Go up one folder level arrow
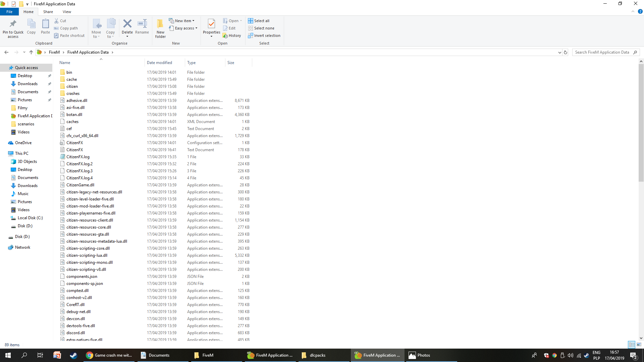This screenshot has height=362, width=644. point(31,52)
